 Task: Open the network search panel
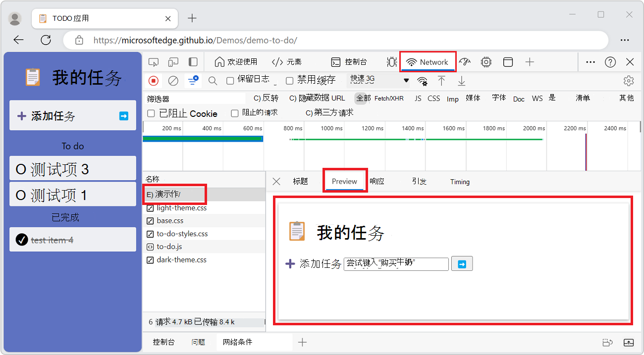coord(213,80)
